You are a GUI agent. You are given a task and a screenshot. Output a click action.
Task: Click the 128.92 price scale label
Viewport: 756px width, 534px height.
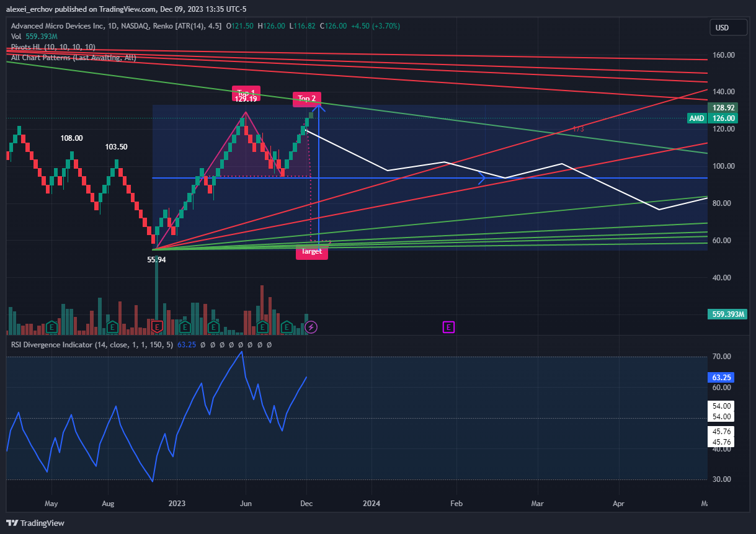[x=723, y=108]
